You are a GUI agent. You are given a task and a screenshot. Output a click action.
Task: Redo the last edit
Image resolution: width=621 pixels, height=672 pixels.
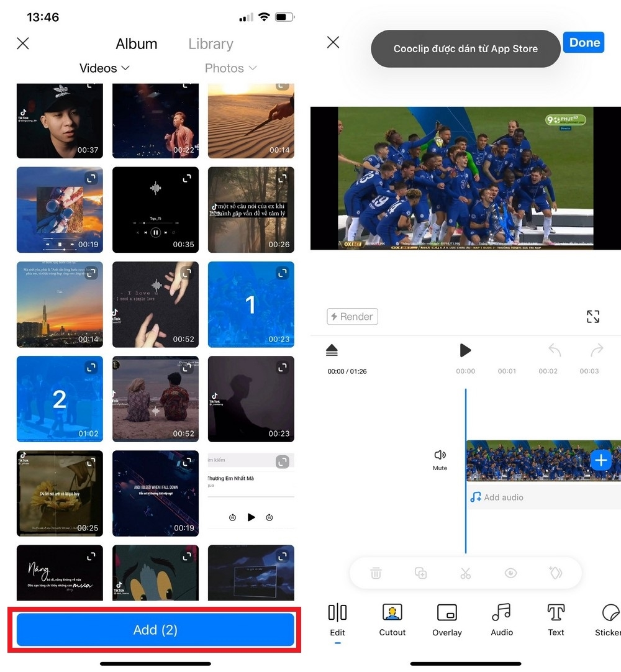(x=597, y=350)
